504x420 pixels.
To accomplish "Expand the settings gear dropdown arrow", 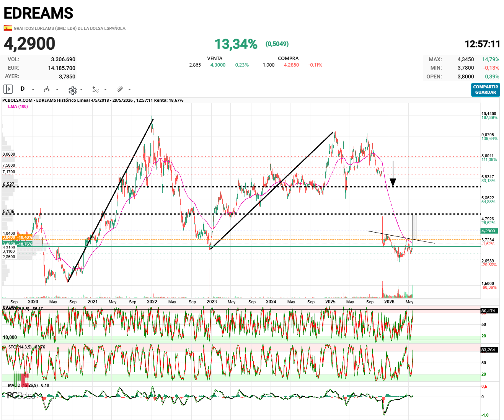I will point(81,90).
